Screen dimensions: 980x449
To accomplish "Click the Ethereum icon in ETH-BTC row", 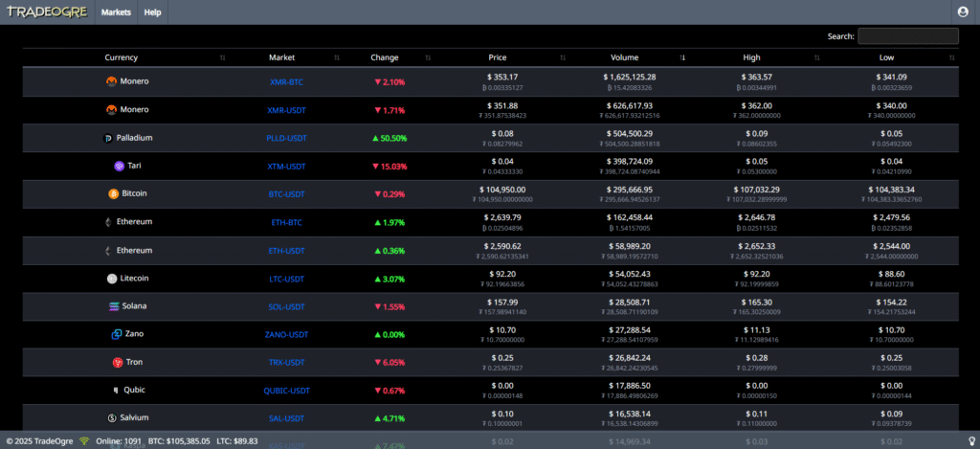I will coord(108,222).
